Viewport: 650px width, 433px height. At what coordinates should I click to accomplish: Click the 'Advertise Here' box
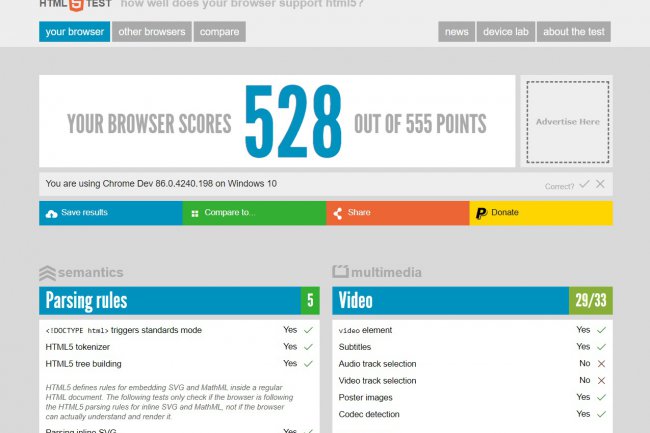pyautogui.click(x=567, y=121)
